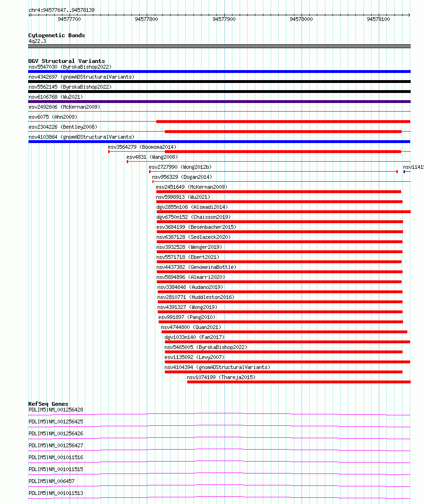Viewport: 424px width, 504px height.
Task: Click the 94578000 ruler position label
Action: (x=301, y=19)
